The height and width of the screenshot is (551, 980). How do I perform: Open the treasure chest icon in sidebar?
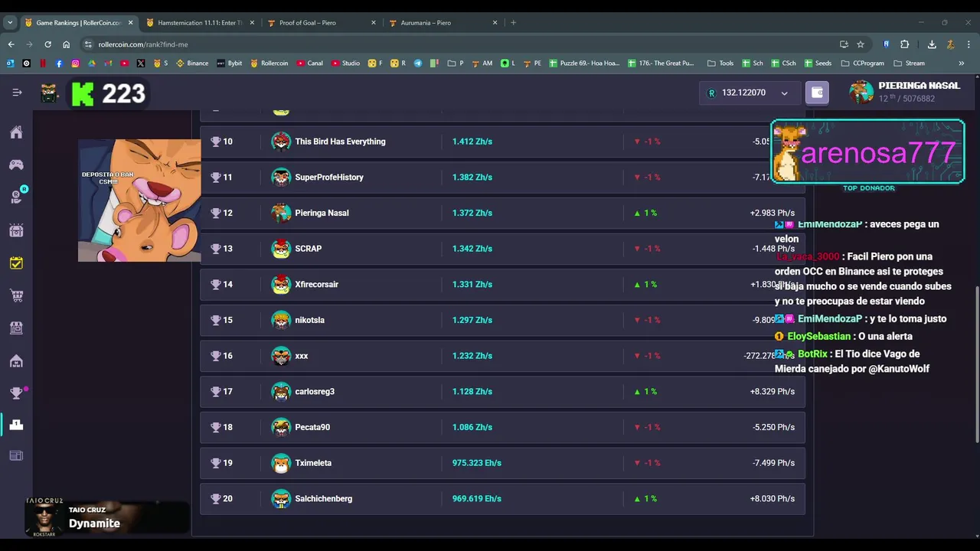pyautogui.click(x=16, y=230)
